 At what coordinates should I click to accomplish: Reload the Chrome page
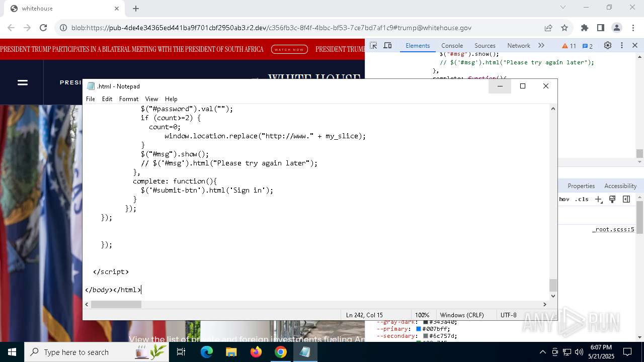pyautogui.click(x=43, y=28)
